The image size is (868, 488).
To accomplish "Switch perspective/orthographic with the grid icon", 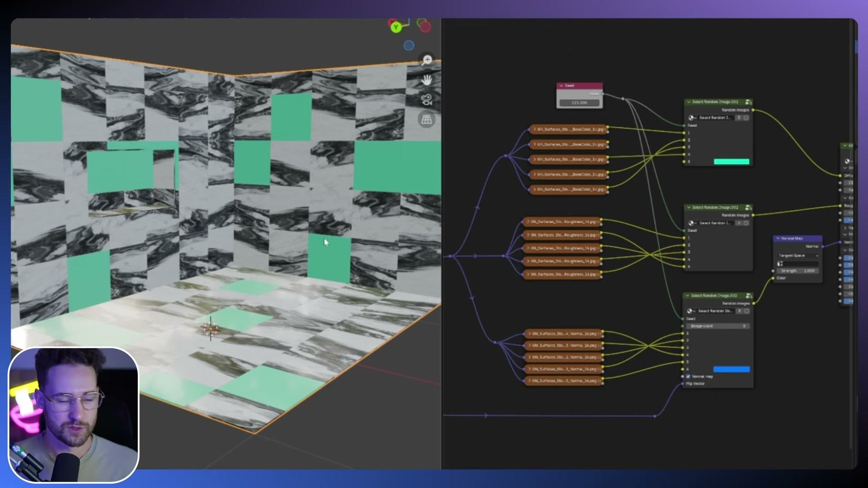I will click(427, 120).
